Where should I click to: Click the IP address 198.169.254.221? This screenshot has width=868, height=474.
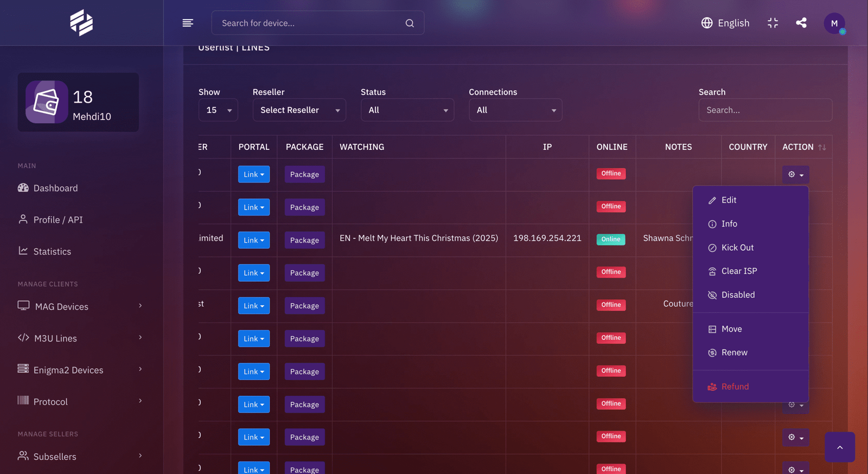(547, 238)
